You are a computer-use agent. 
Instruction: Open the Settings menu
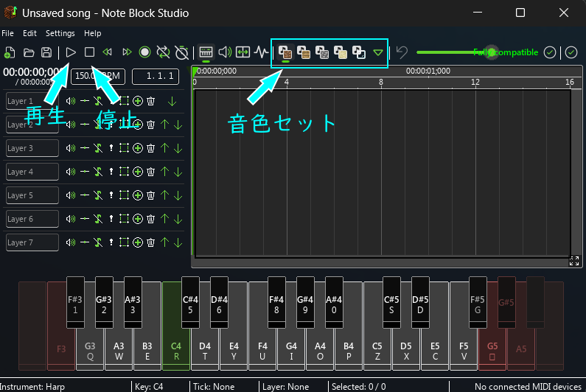click(60, 33)
